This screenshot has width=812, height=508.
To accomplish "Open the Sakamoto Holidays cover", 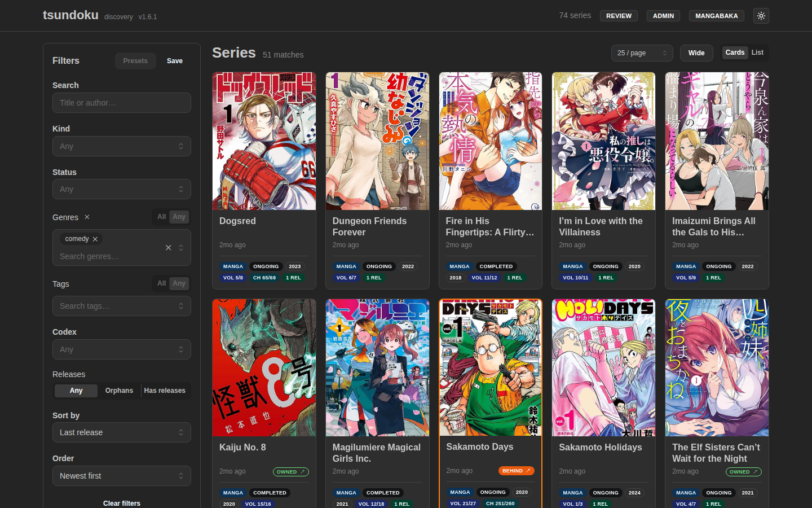I will click(603, 367).
